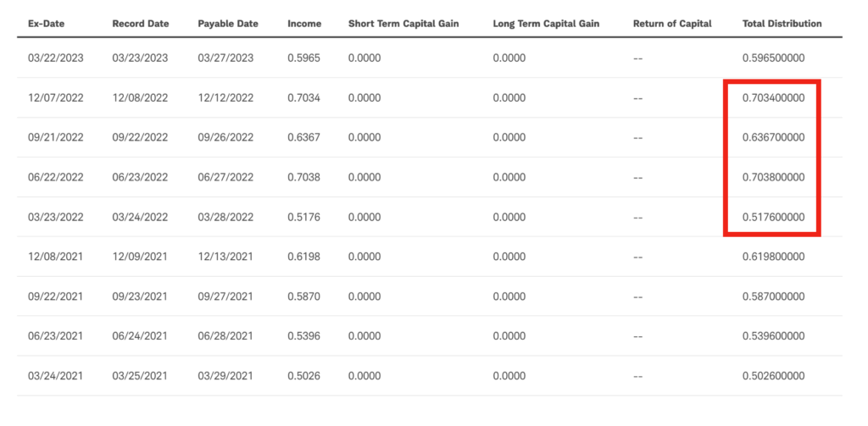Select total distribution value 0.596500000

click(x=773, y=58)
